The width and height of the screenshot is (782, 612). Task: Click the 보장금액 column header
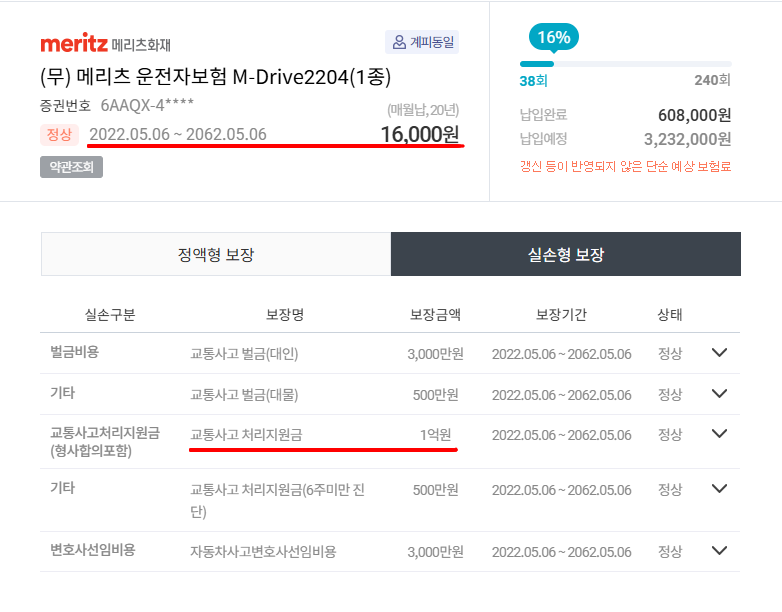pos(435,315)
